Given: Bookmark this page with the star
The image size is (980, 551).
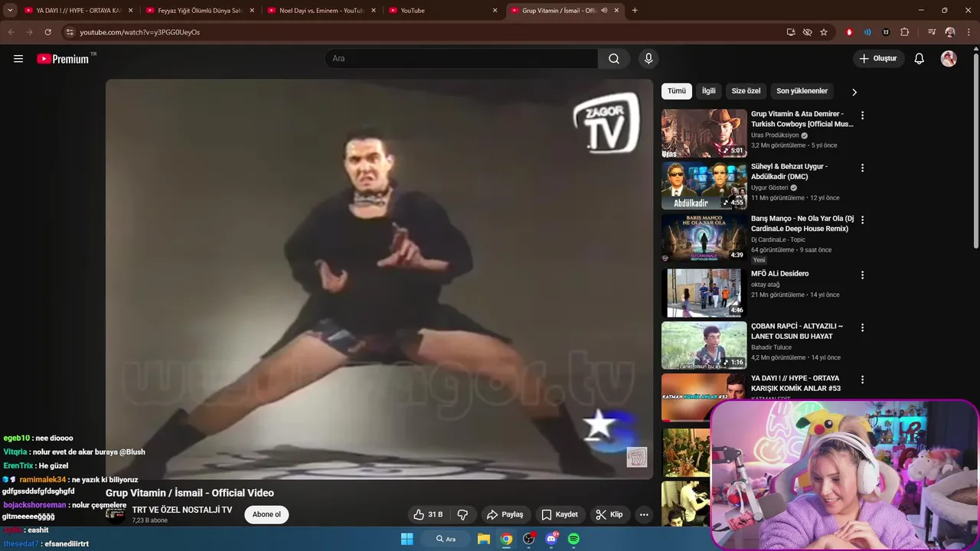Looking at the screenshot, I should pos(824,32).
